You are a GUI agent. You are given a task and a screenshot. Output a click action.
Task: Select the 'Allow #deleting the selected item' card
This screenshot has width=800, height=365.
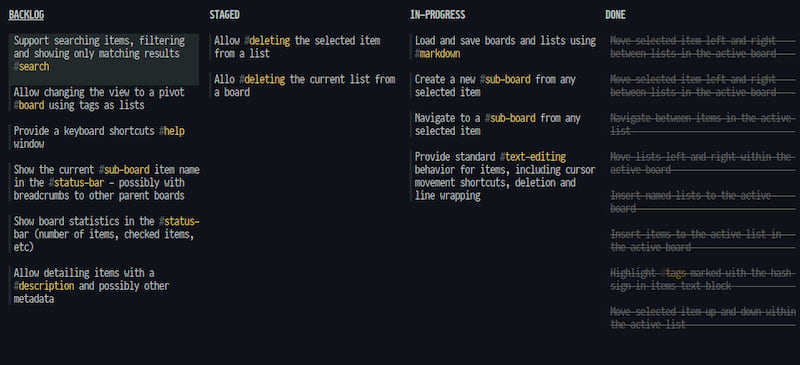[x=303, y=47]
